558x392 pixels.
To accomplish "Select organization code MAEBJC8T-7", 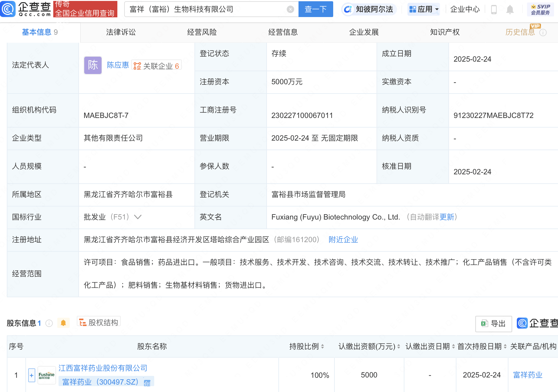I will [106, 115].
